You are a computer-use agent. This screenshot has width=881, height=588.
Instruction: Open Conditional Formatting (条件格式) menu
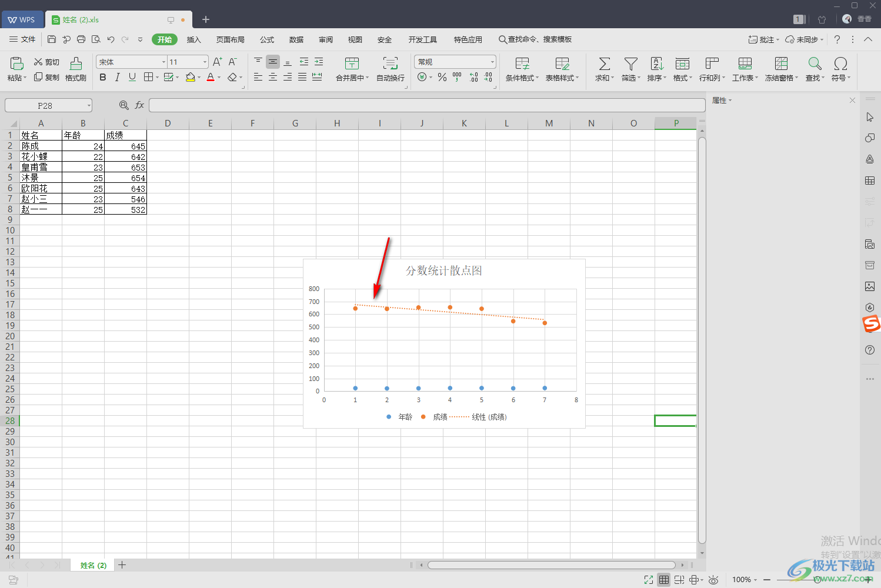tap(522, 69)
